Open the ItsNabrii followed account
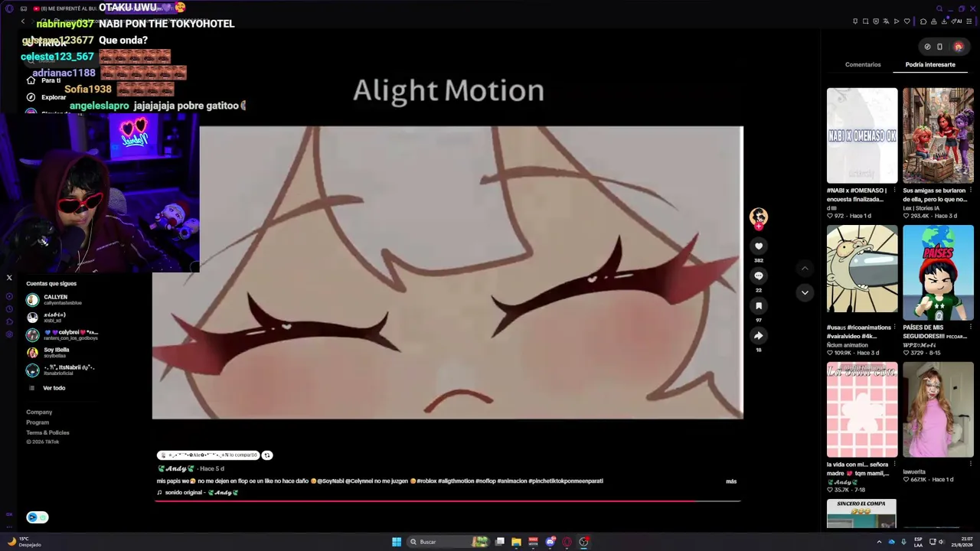This screenshot has width=980, height=551. 60,370
